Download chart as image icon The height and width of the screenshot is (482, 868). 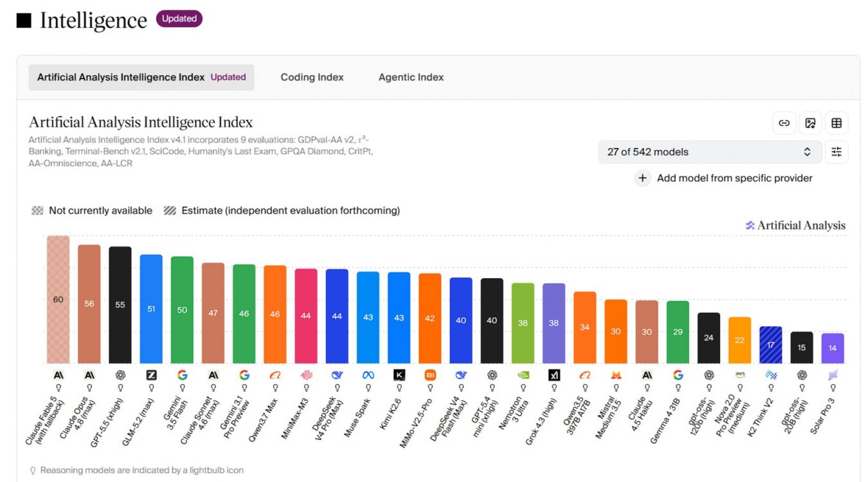point(810,123)
